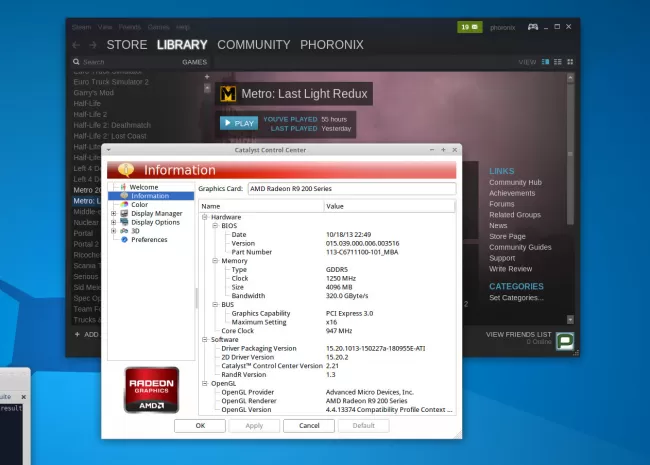Open Preferences in Catalyst sidebar
The image size is (650, 465).
[x=149, y=239]
